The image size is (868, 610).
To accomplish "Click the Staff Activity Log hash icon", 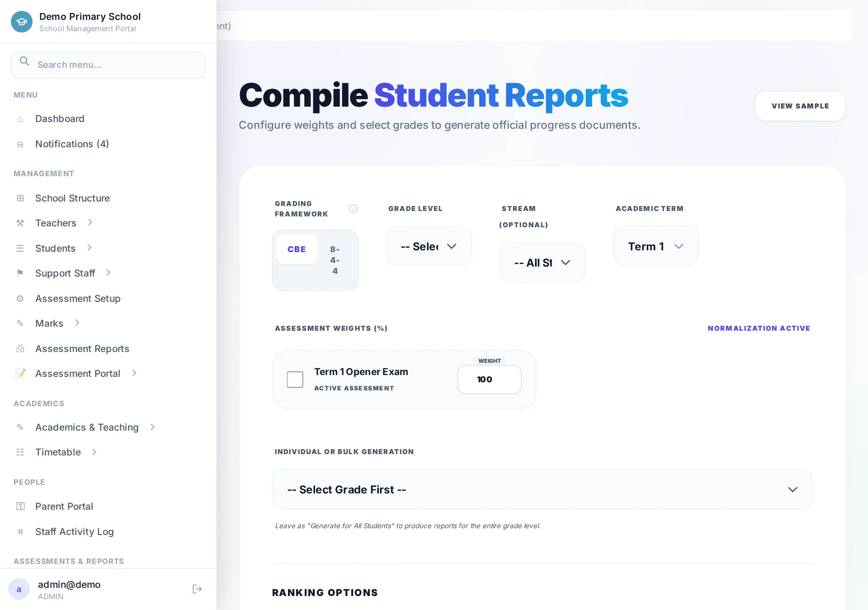I will tap(20, 532).
